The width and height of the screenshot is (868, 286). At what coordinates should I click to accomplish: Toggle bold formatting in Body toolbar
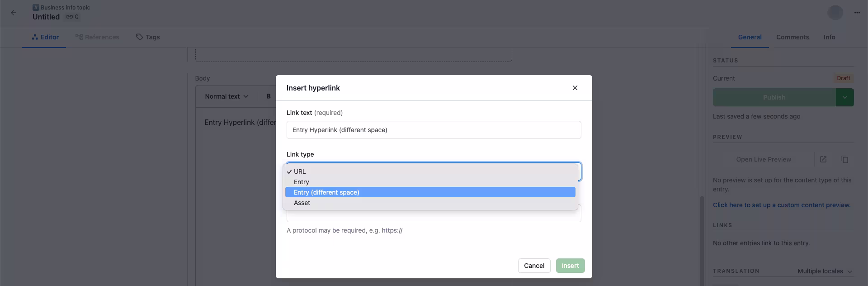coord(269,96)
